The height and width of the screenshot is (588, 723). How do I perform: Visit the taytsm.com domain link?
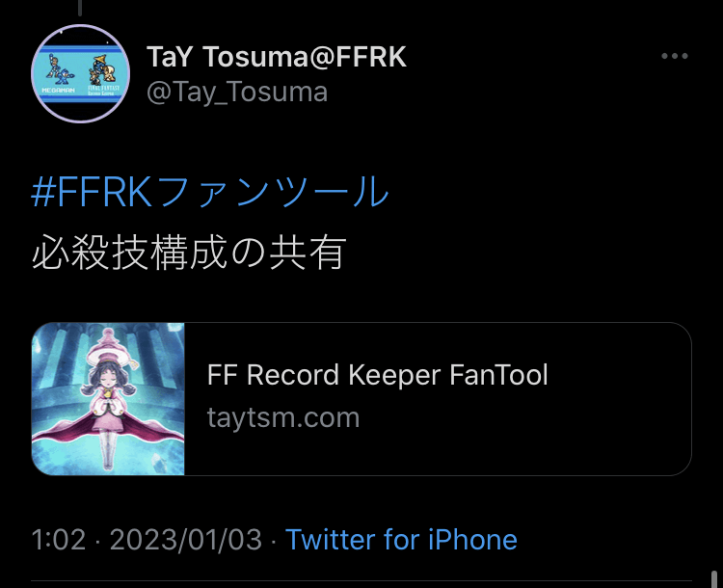pos(283,417)
